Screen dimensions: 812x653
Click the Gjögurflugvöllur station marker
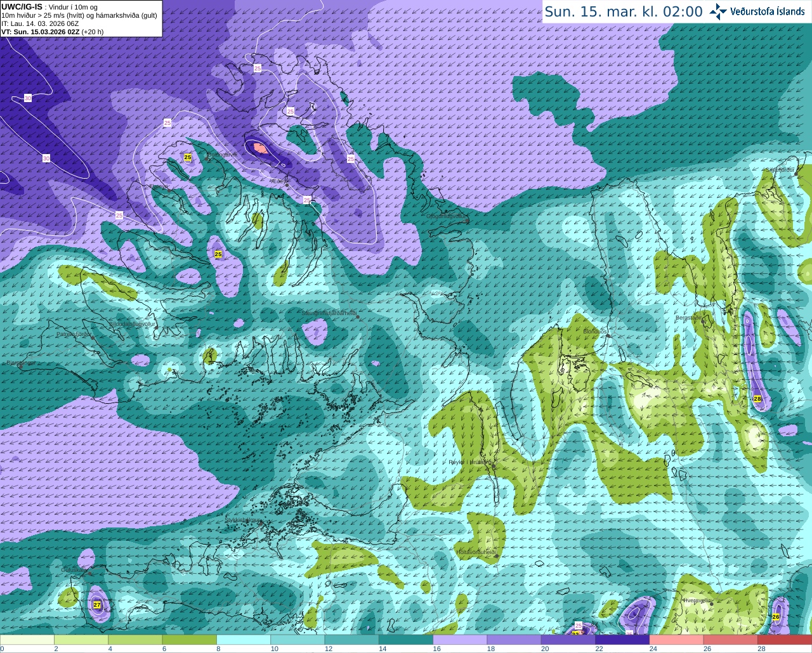tap(467, 220)
